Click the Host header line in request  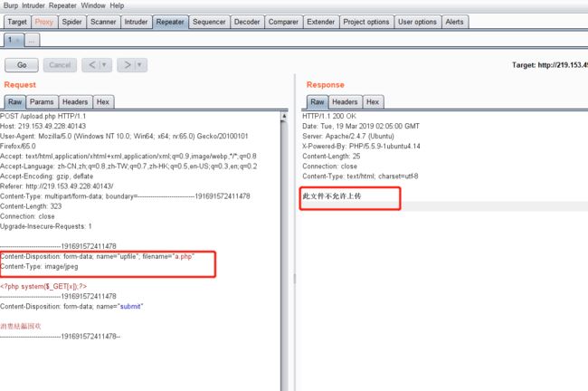tap(43, 126)
